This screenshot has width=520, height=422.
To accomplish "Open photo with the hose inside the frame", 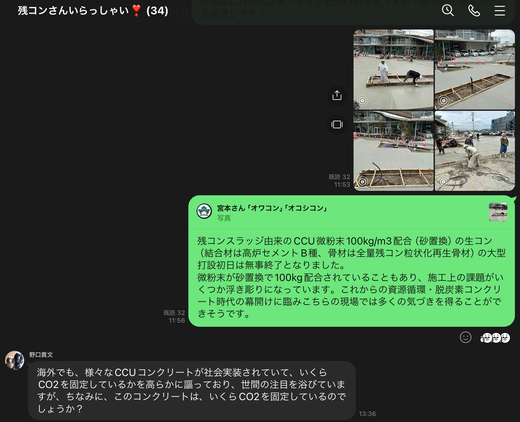I will pyautogui.click(x=393, y=151).
